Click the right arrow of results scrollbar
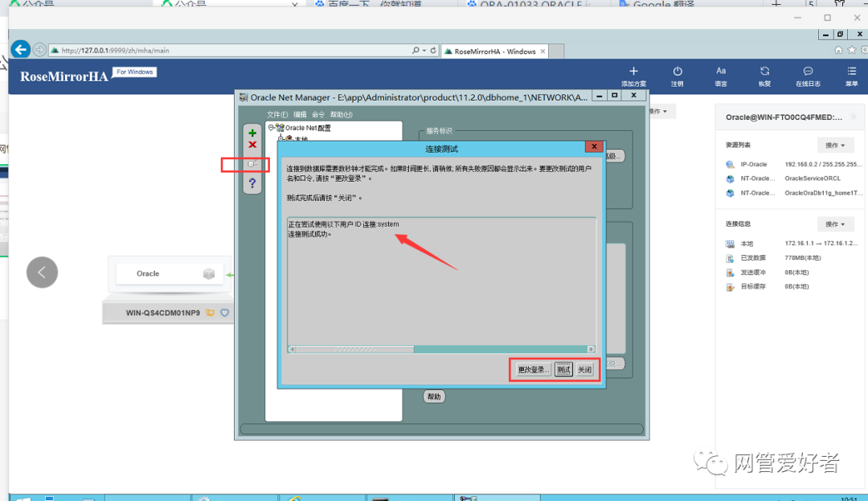Screen dimensions: 868x501 point(592,349)
